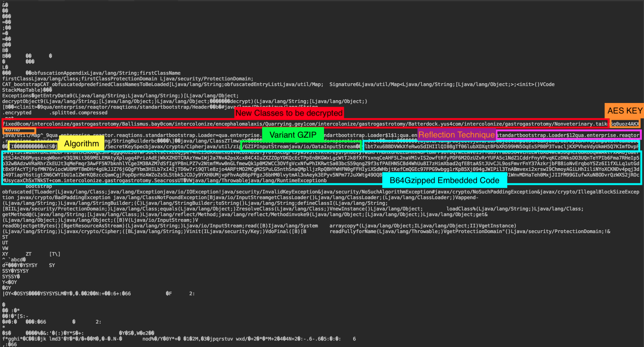Image resolution: width=644 pixels, height=347 pixels.
Task: Click 'CAT_bootstrapCAT_obfuscatedpredefinedClassNamesToBeLoaded' string
Action: [x=86, y=84]
